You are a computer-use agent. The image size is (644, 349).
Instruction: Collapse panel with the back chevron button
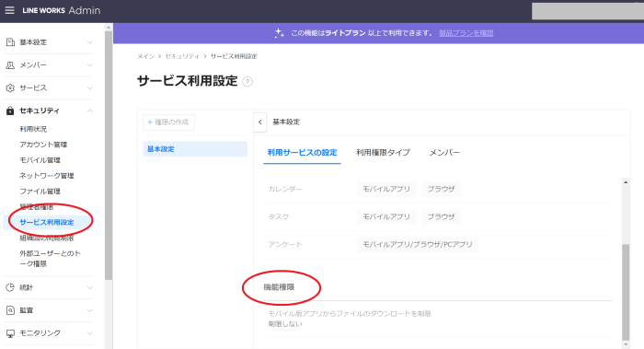(260, 122)
